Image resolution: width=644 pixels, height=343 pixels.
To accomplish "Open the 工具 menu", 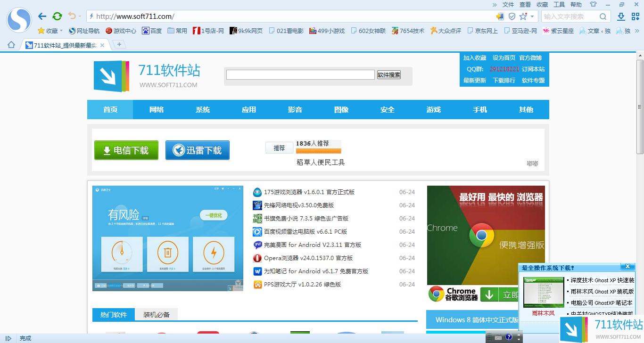I will [x=559, y=4].
